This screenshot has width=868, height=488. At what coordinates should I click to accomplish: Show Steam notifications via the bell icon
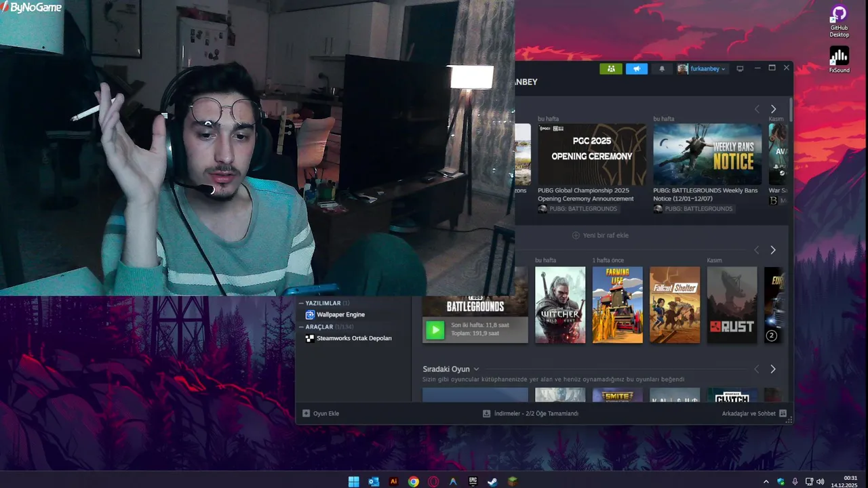click(x=662, y=68)
